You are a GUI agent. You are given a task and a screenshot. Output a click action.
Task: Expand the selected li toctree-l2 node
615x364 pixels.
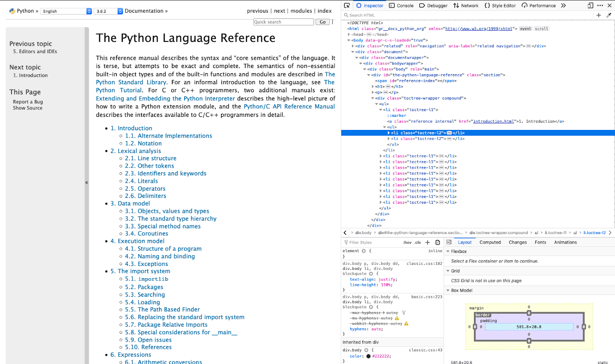tap(389, 133)
